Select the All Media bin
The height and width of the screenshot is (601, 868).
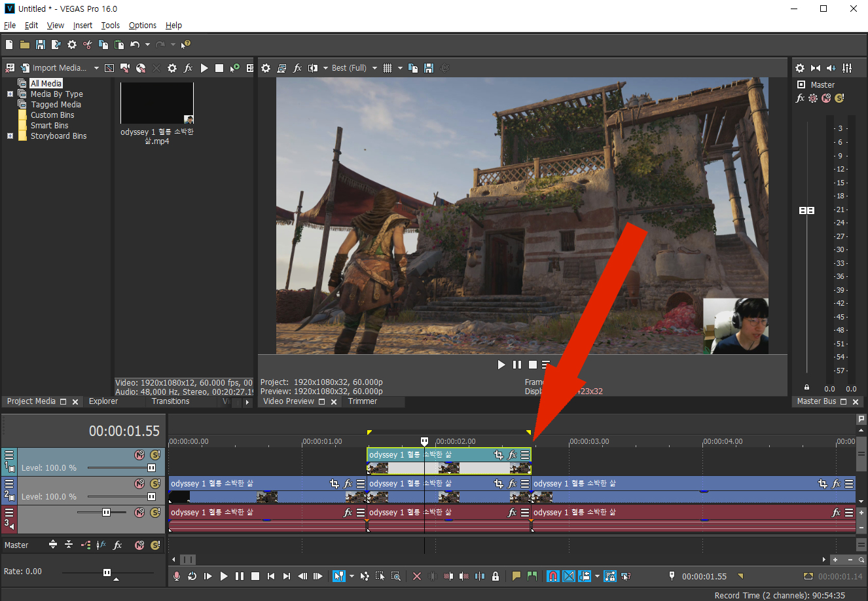pos(46,83)
